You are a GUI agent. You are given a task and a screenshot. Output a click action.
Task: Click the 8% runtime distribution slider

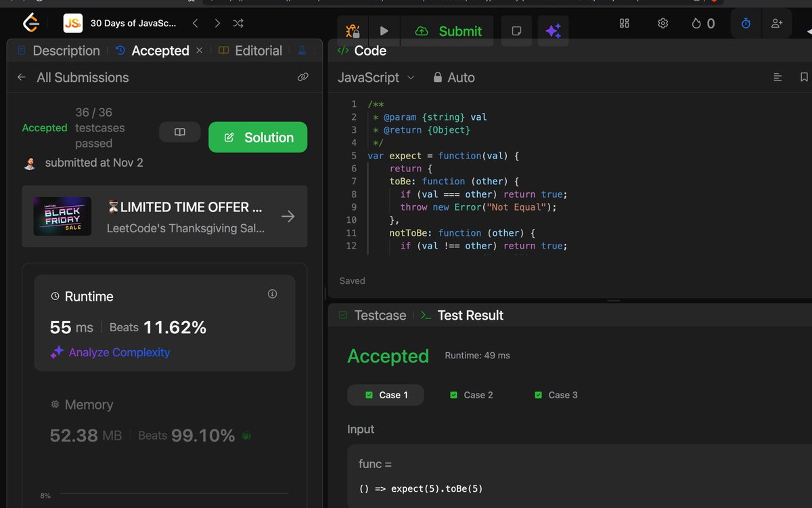pyautogui.click(x=45, y=495)
